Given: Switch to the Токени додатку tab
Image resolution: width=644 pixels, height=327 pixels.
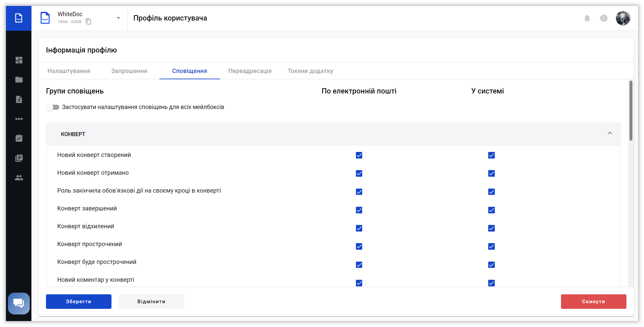Looking at the screenshot, I should click(x=310, y=71).
